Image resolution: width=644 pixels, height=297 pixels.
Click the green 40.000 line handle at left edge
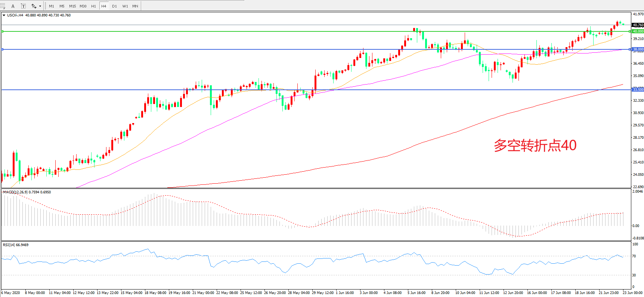[x=2, y=31]
